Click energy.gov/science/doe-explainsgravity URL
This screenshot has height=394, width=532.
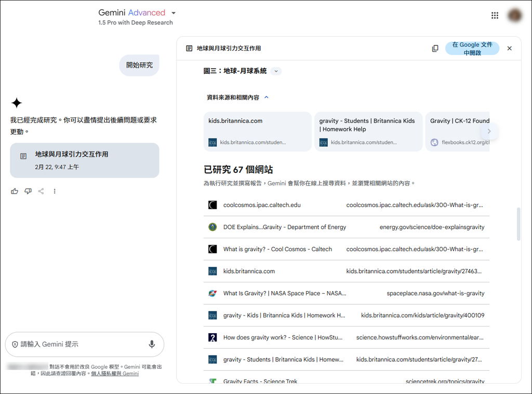tap(432, 227)
